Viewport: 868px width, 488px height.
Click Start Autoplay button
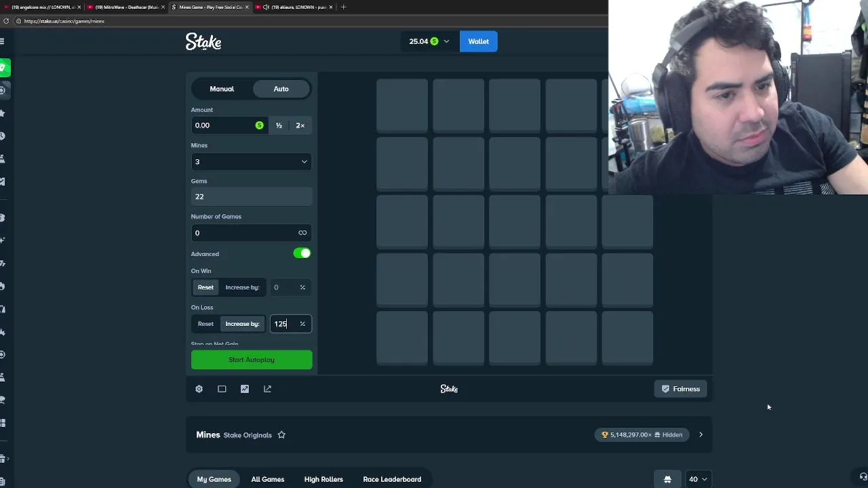[x=252, y=360]
